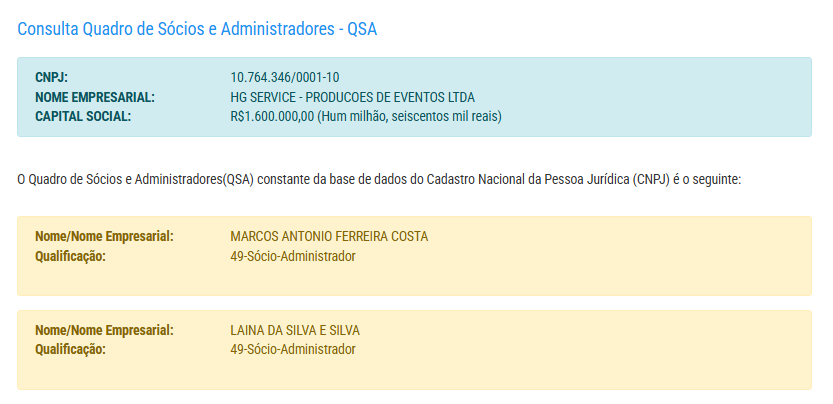Click partner name LAINA DA SILVA E SILVA
This screenshot has width=833, height=404.
click(x=295, y=330)
